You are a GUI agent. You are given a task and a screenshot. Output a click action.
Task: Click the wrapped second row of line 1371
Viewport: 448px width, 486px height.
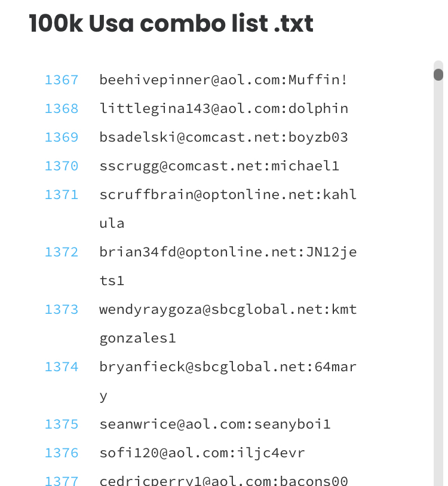112,224
